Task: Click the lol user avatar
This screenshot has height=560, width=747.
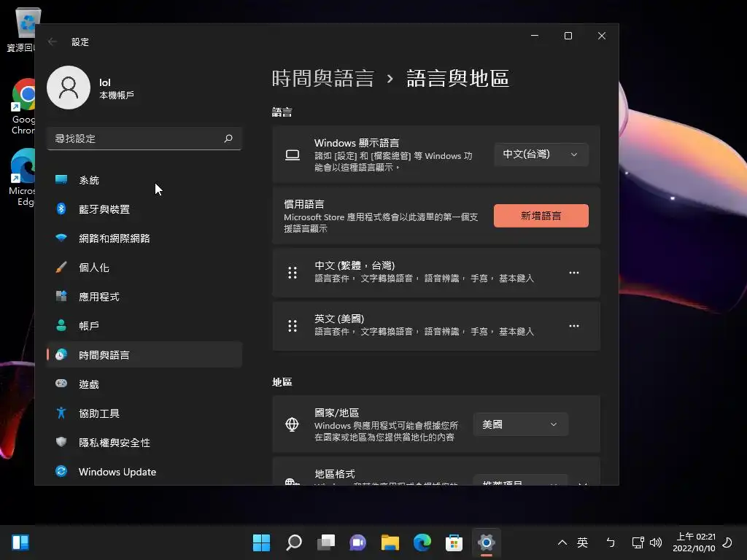Action: click(x=69, y=87)
